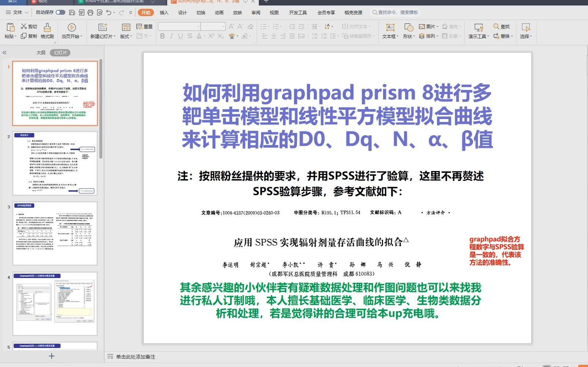Toggle left text alignment
This screenshot has height=367, width=588.
tap(265, 36)
